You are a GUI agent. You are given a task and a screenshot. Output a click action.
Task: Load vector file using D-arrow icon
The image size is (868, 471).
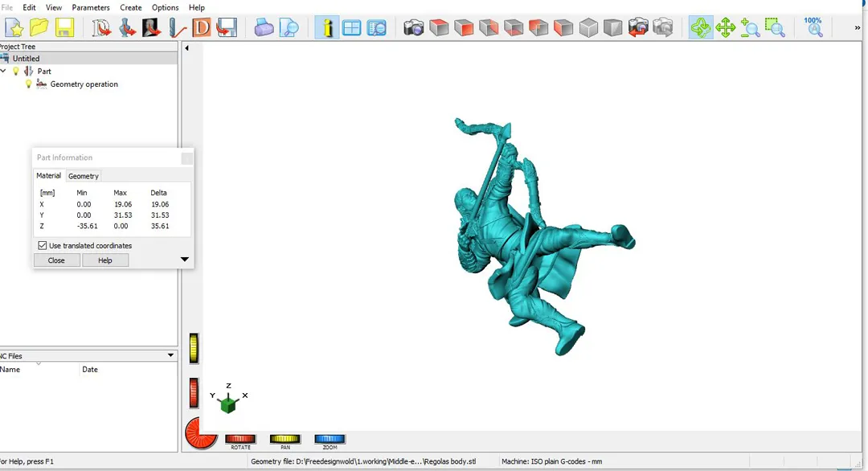click(x=101, y=27)
